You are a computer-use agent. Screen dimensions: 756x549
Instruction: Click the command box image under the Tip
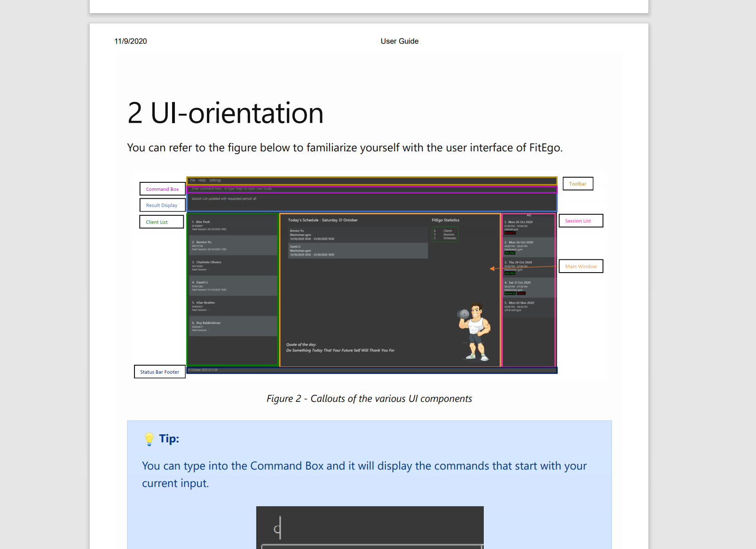pos(370,527)
